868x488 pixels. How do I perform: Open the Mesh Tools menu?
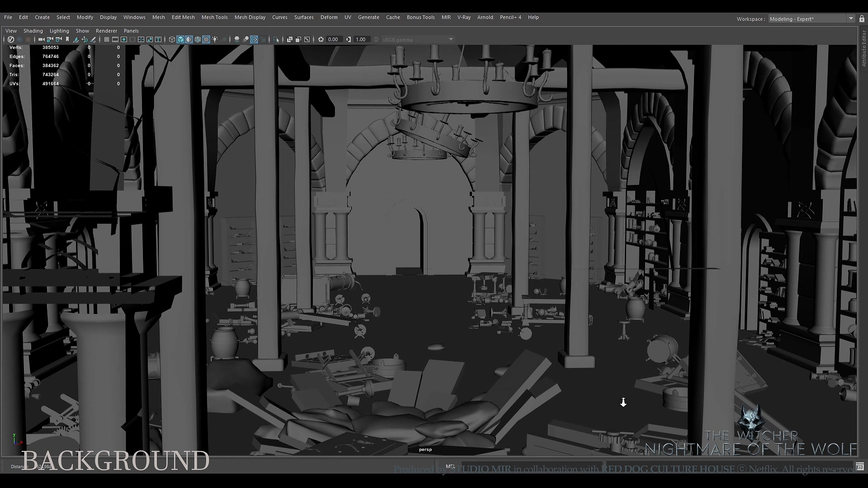coord(214,17)
